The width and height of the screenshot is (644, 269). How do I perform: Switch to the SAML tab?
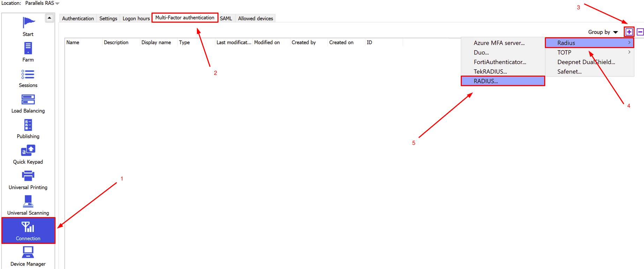(x=226, y=18)
